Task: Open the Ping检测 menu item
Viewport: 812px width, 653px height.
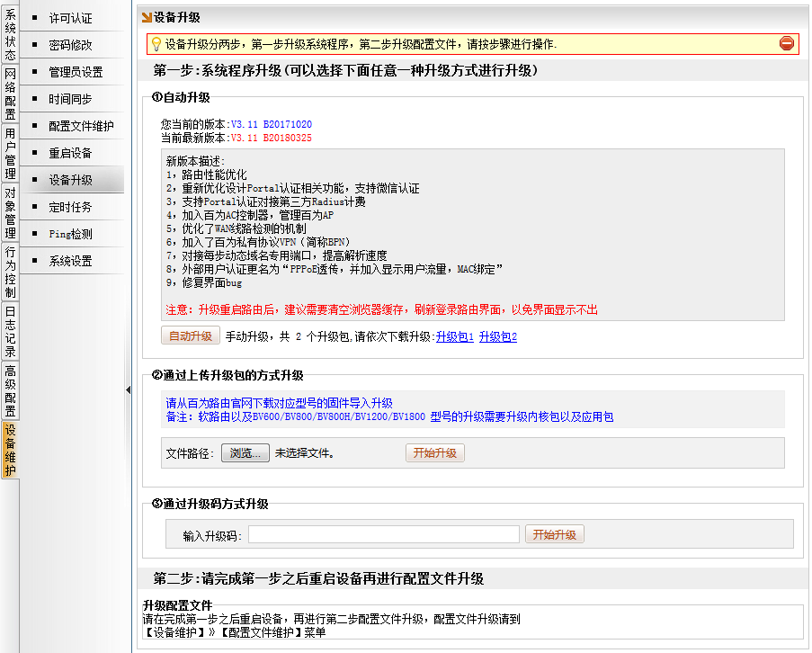Action: coord(70,235)
